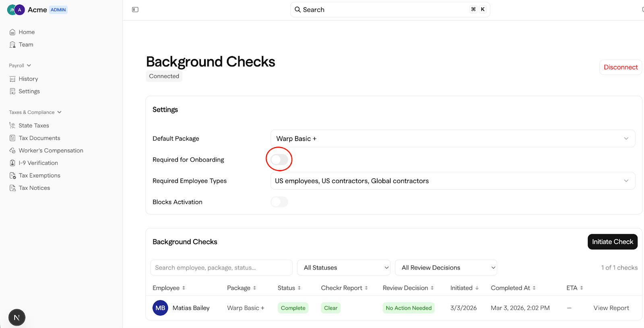Navigate to Tax Documents
This screenshot has width=644, height=328.
(39, 138)
